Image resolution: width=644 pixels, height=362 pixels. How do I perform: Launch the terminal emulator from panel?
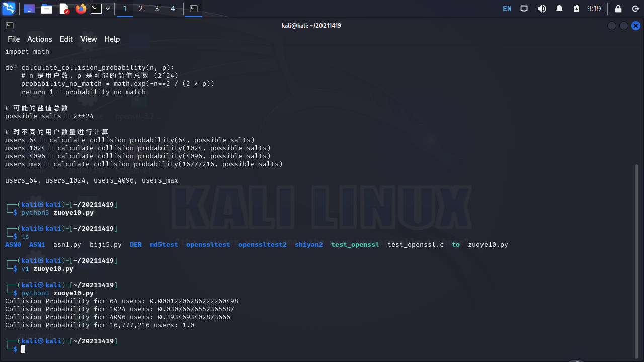coord(96,9)
